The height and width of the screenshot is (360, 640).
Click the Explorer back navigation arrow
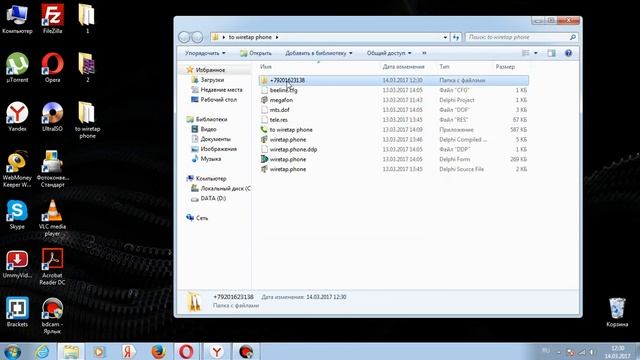(184, 37)
